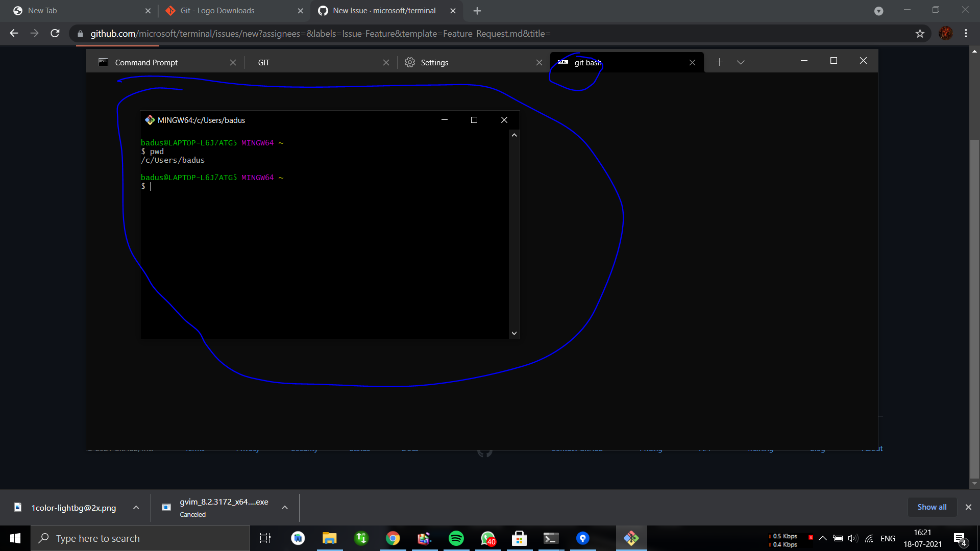
Task: Reload the GitHub page
Action: tap(55, 34)
